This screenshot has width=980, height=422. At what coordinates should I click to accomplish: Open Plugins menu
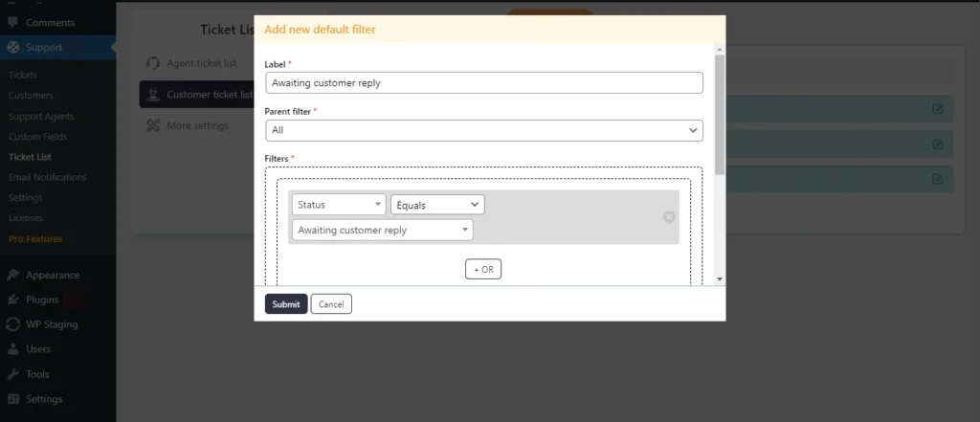tap(42, 300)
